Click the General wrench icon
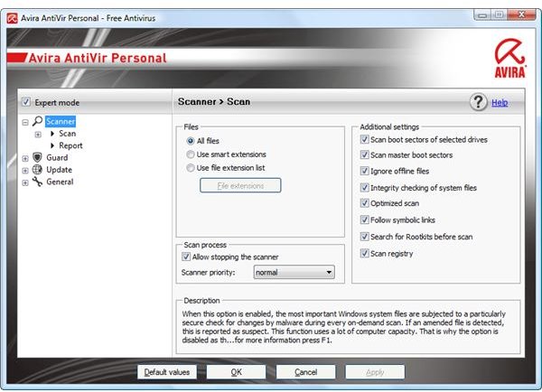 click(x=37, y=182)
